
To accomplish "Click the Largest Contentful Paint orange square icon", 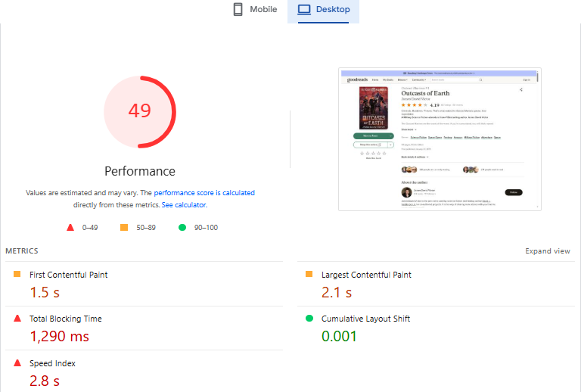I will pyautogui.click(x=309, y=274).
